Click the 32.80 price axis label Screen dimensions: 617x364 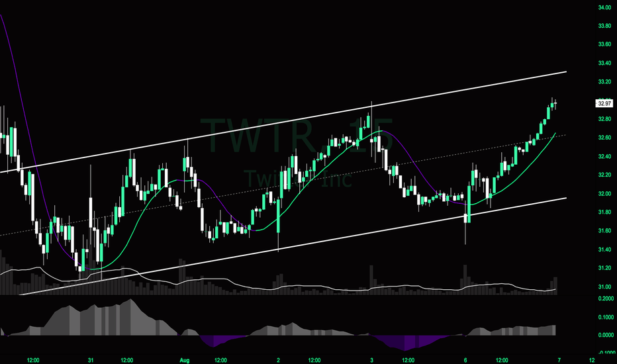[604, 119]
